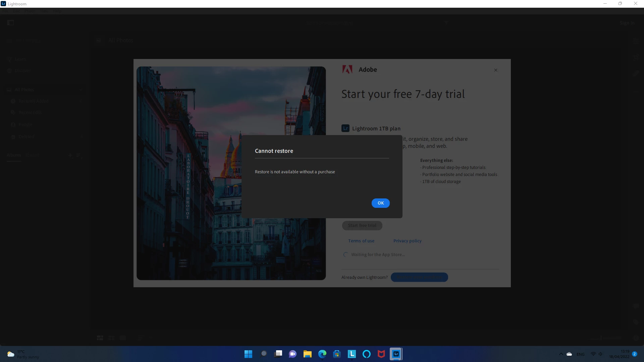This screenshot has height=362, width=644.
Task: Click OK in Cannot restore dialog
Action: pyautogui.click(x=380, y=203)
